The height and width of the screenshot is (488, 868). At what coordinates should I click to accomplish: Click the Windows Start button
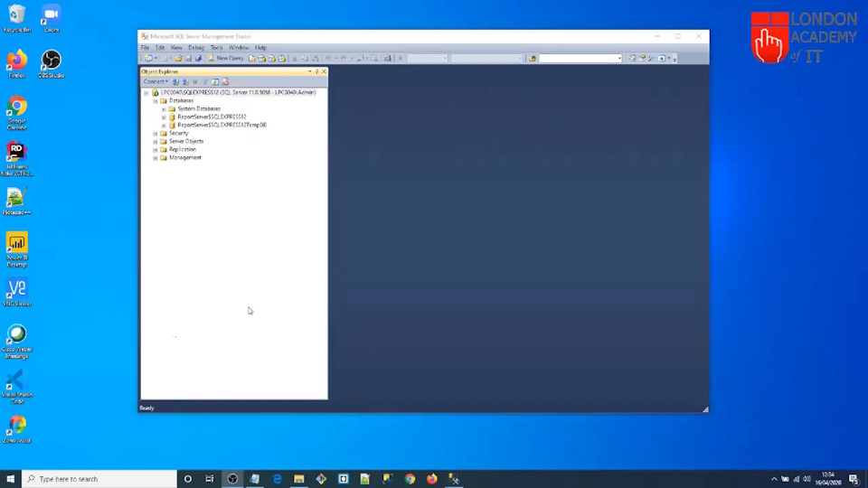[x=11, y=479]
